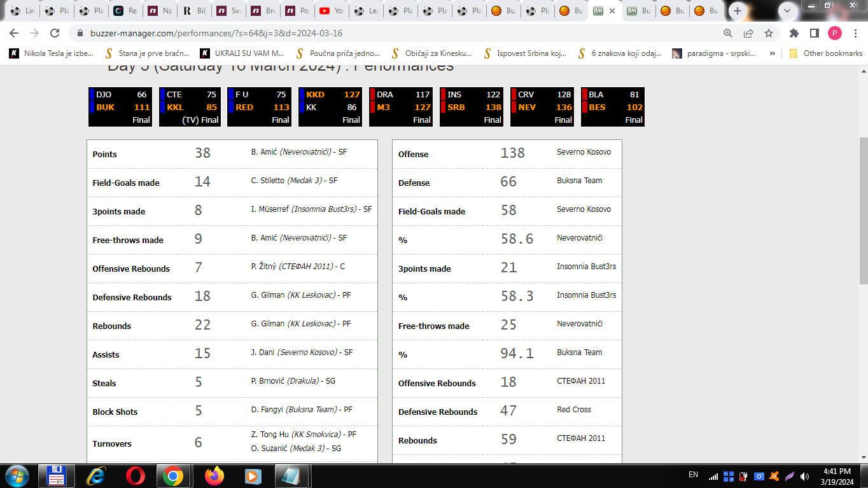The width and height of the screenshot is (868, 488).
Task: Close the active Buzzer Manager tab
Action: point(612,11)
